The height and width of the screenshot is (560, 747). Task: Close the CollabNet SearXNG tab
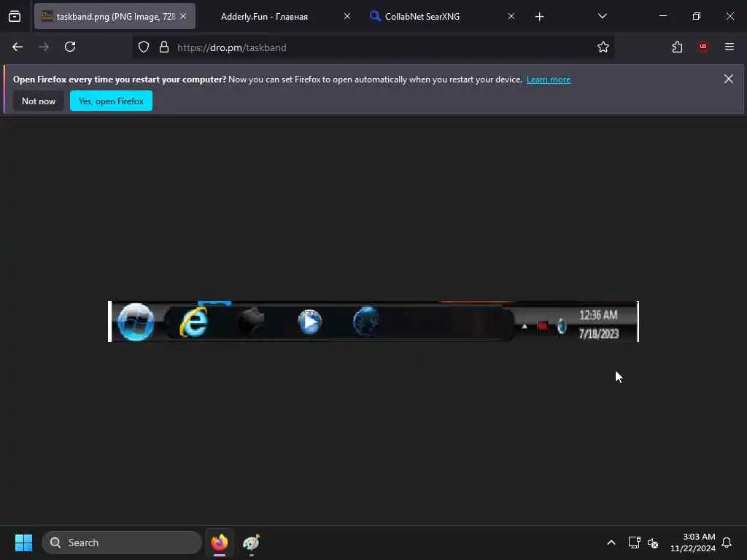point(511,17)
